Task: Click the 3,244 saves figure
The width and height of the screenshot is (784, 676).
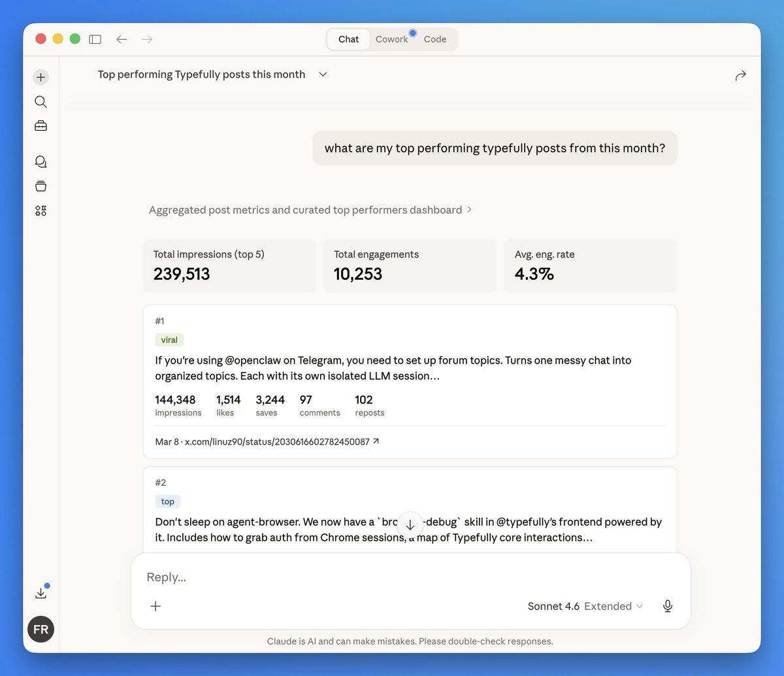Action: (x=270, y=399)
